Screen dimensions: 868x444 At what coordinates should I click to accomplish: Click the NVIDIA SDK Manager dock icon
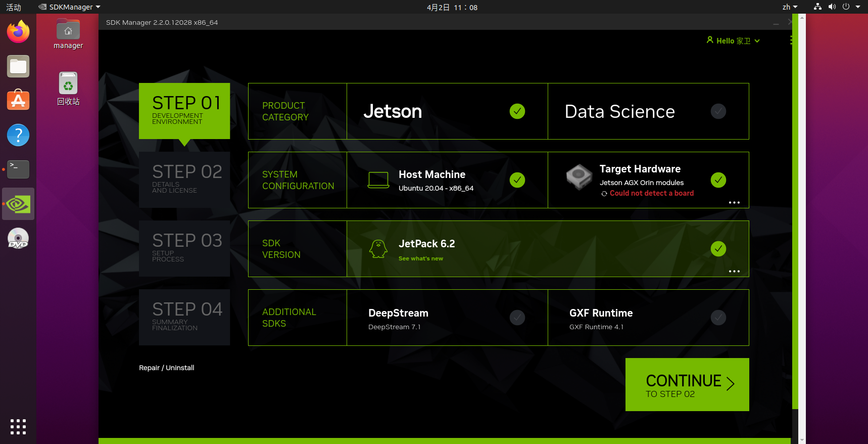pyautogui.click(x=18, y=204)
